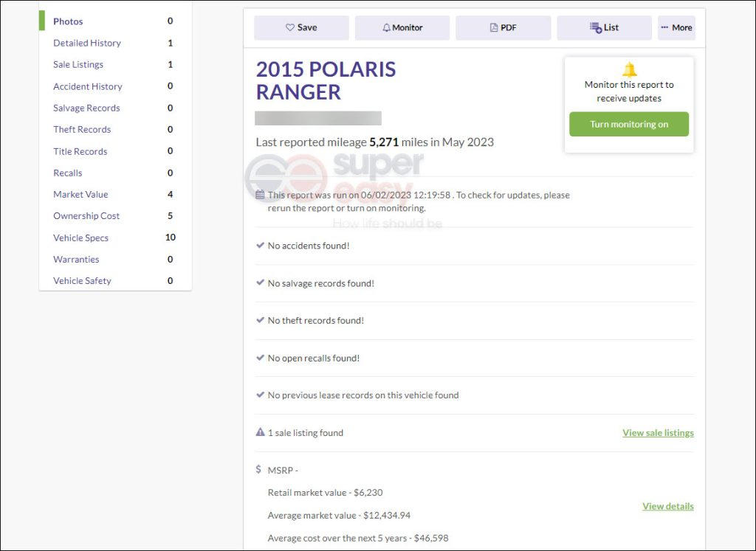Click checkmark beside No salvage records found
The width and height of the screenshot is (756, 551).
coord(261,283)
